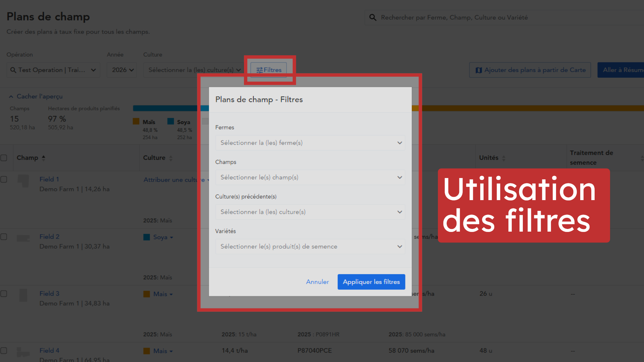Image resolution: width=644 pixels, height=362 pixels.
Task: Click the Traitement de semence column header
Action: point(591,158)
